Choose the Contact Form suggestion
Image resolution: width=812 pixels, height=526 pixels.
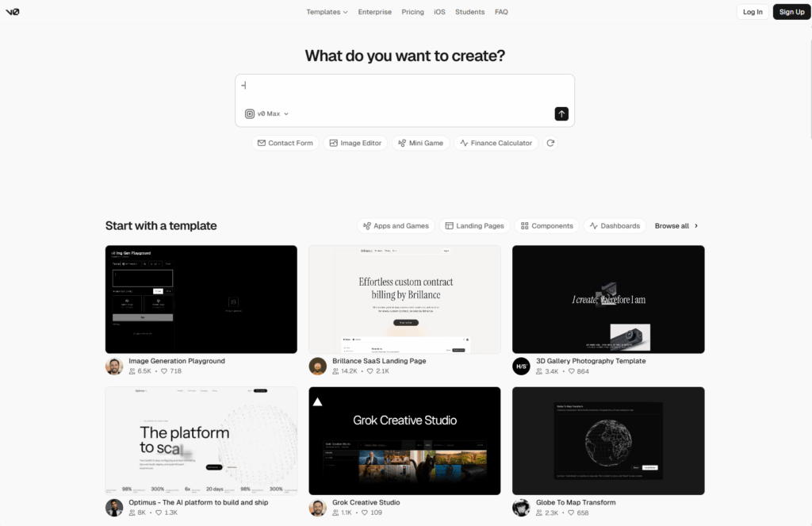point(285,143)
